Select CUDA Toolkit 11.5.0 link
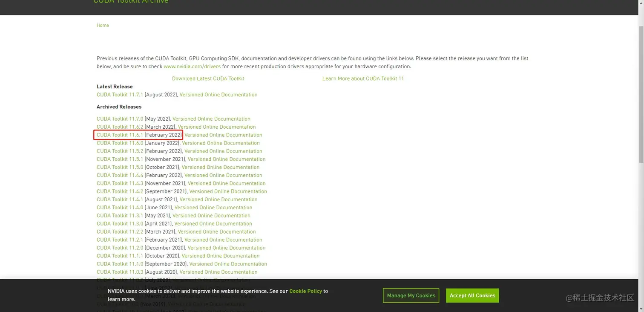Viewport: 644px width, 312px height. click(x=120, y=168)
